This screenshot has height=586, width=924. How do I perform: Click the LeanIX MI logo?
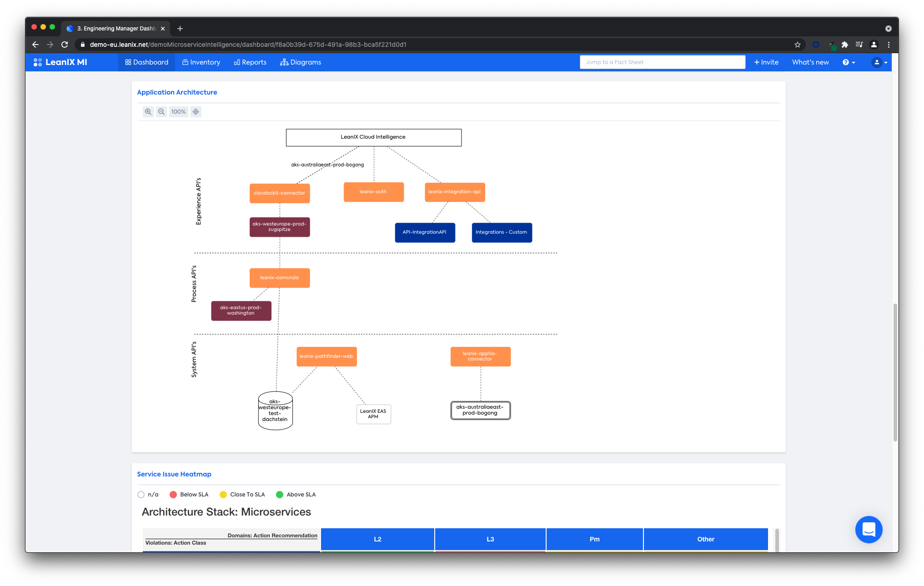pos(60,62)
